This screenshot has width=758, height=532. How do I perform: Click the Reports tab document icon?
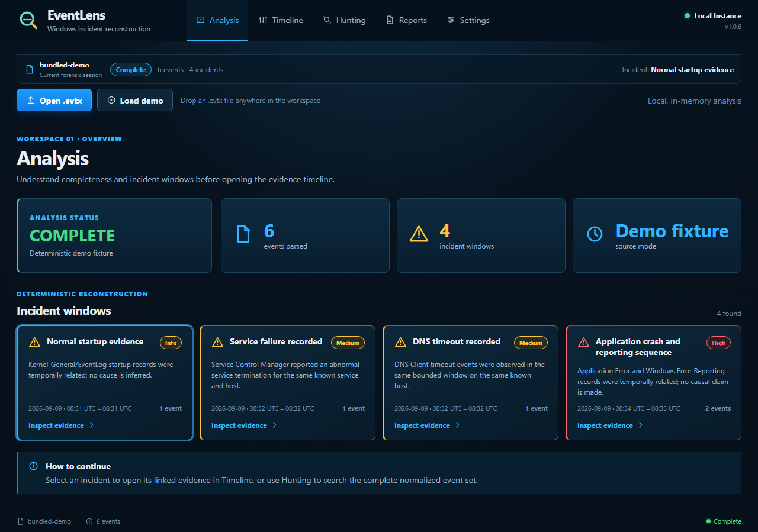tap(390, 20)
